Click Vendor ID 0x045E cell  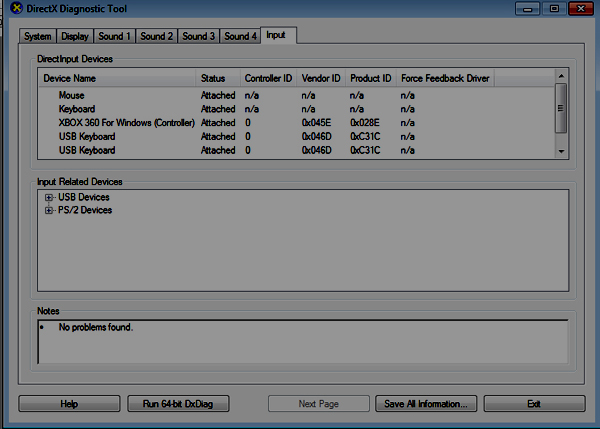coord(316,123)
